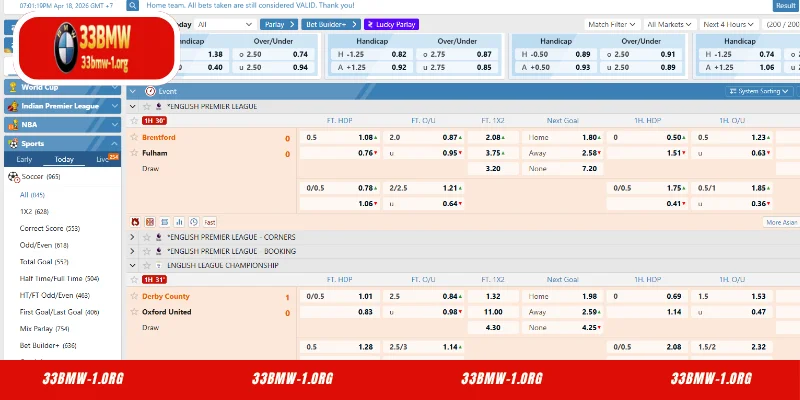Select 1X2 (628) in soccer markets
Viewport: 800px width, 400px height.
coord(34,211)
